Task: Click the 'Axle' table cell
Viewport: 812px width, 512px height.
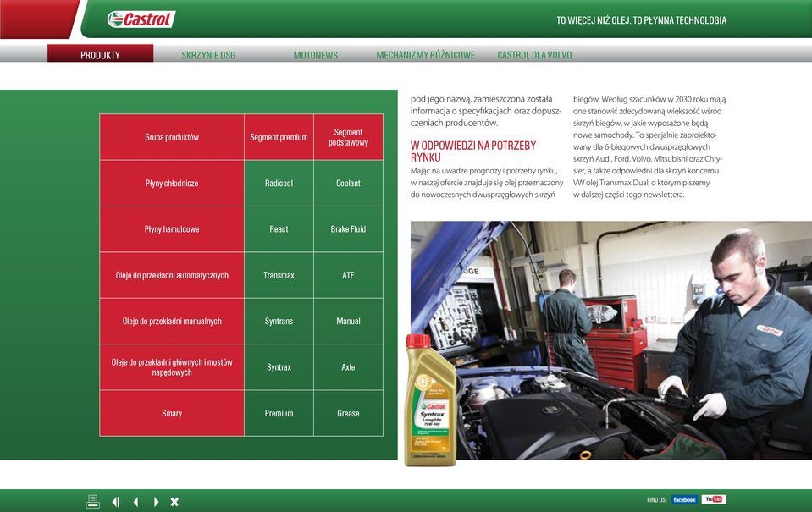Action: pos(348,367)
